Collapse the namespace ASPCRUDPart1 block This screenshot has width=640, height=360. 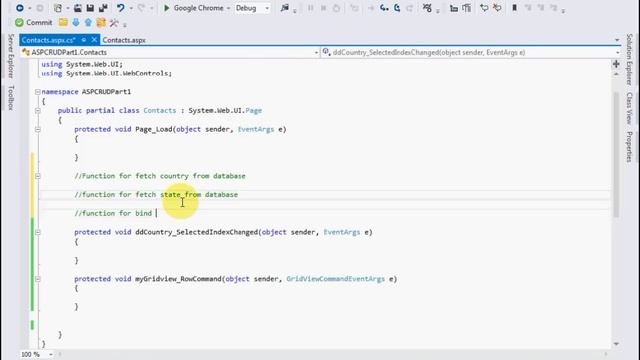click(x=38, y=92)
